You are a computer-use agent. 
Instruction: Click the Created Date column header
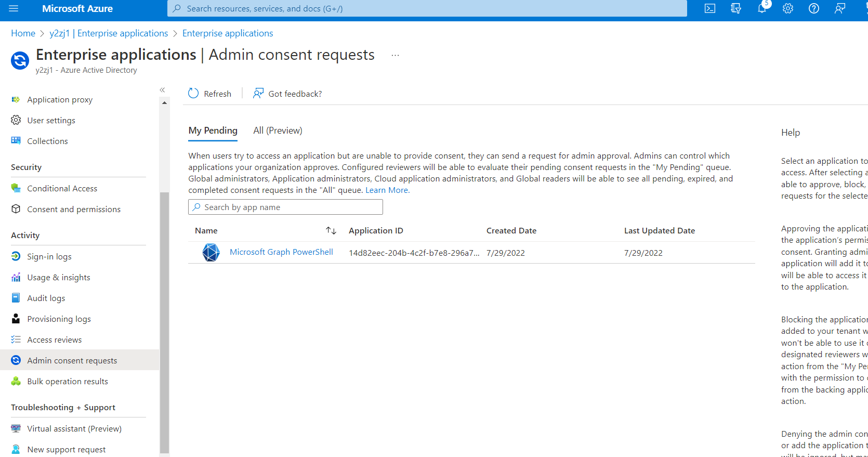[511, 230]
